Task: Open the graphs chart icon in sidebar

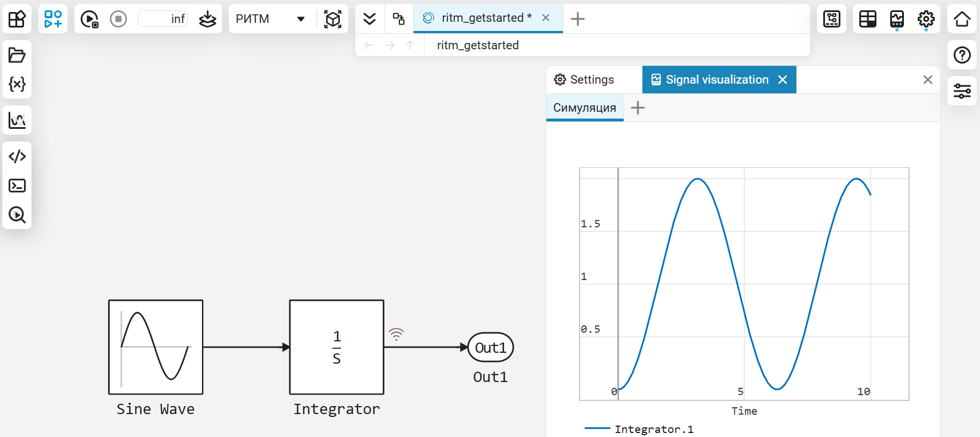Action: point(17,120)
